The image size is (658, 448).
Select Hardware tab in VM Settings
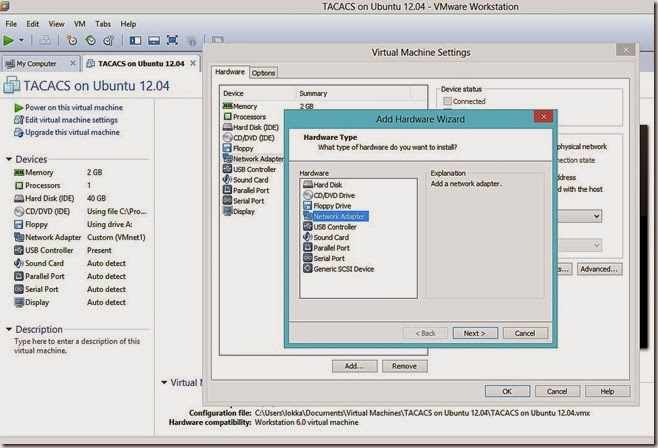[230, 72]
